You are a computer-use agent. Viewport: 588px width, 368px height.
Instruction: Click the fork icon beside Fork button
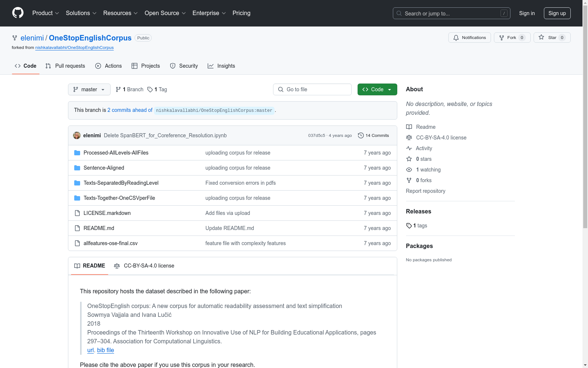(502, 38)
